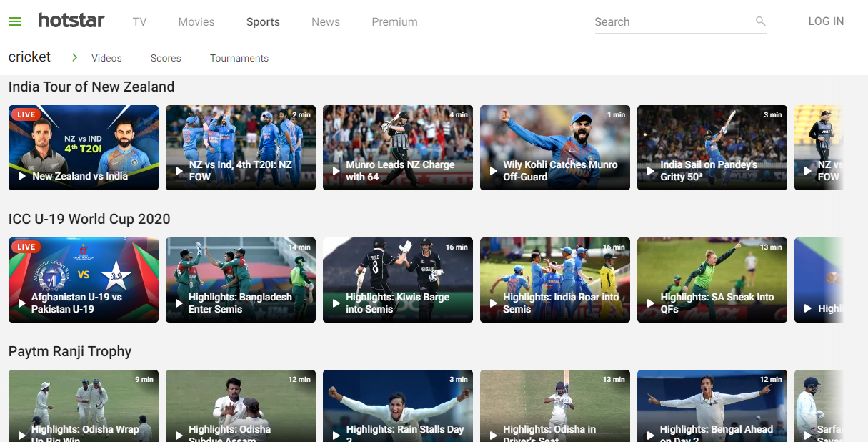Open Highlights: Odisha Wrap Up Big Win thumbnail
868x442 pixels.
(84, 406)
